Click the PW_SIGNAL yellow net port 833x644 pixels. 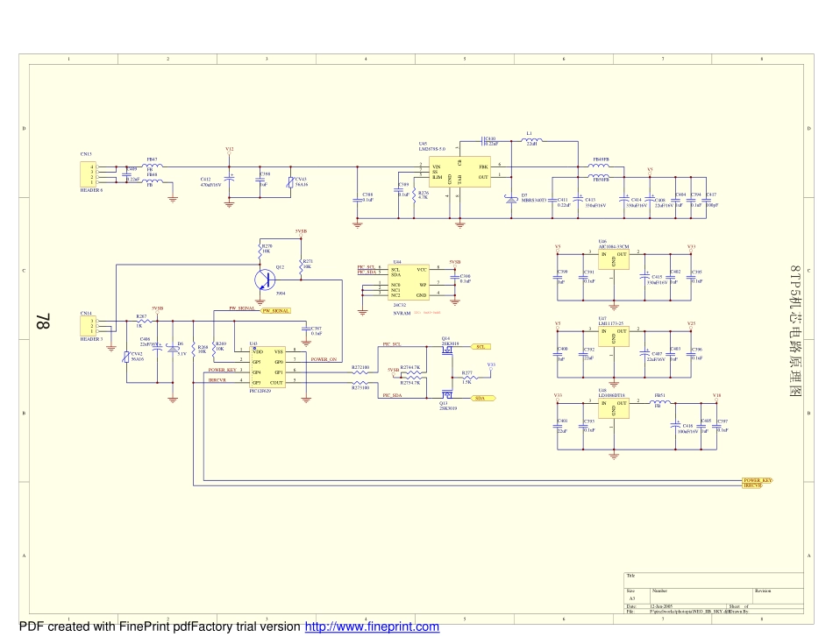[275, 311]
